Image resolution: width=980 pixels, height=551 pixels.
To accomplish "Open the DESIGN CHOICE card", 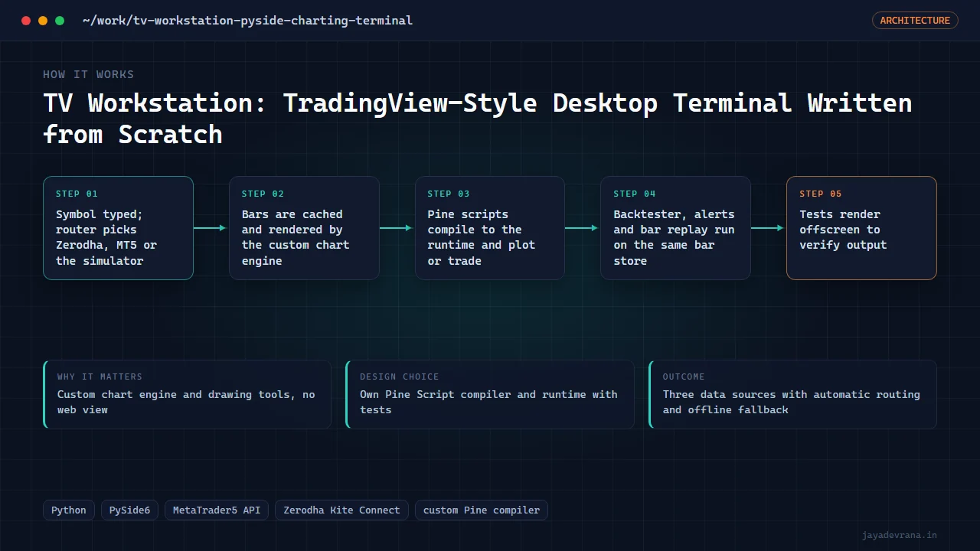I will pyautogui.click(x=490, y=394).
